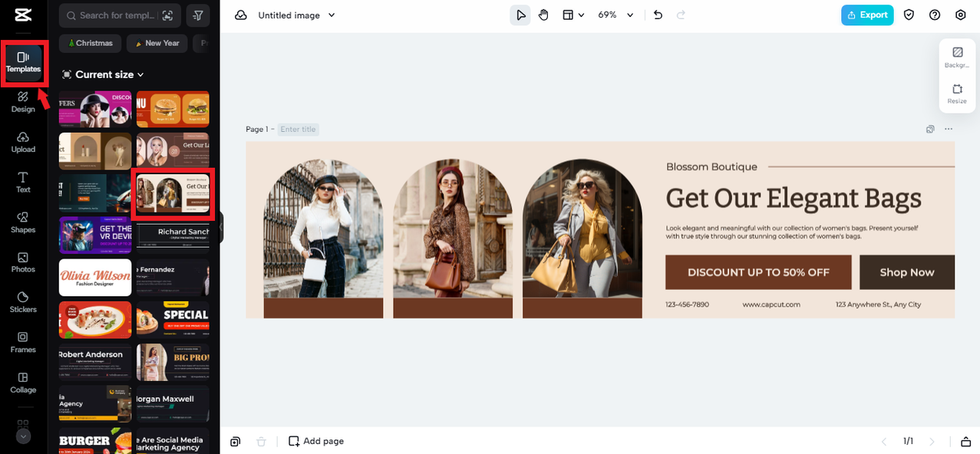The height and width of the screenshot is (454, 980).
Task: Choose the Richard Sanchez template
Action: click(173, 235)
